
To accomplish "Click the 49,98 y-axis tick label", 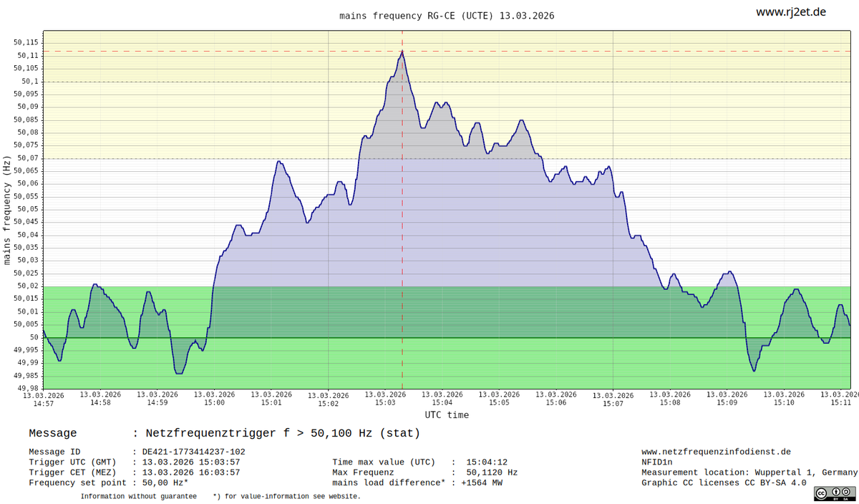I will click(x=28, y=388).
